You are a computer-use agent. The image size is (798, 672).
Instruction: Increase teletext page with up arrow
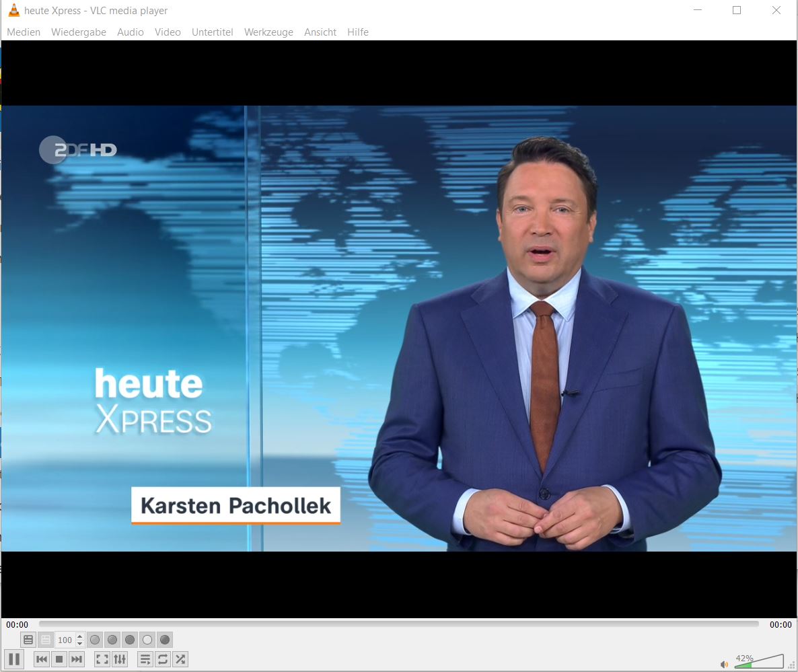pos(80,636)
